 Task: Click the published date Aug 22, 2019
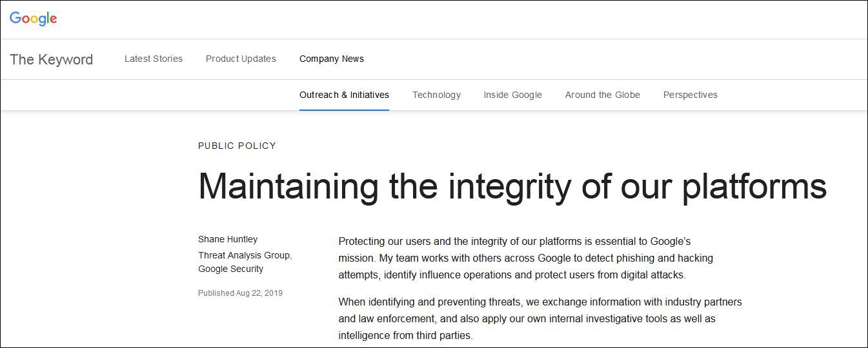point(240,293)
